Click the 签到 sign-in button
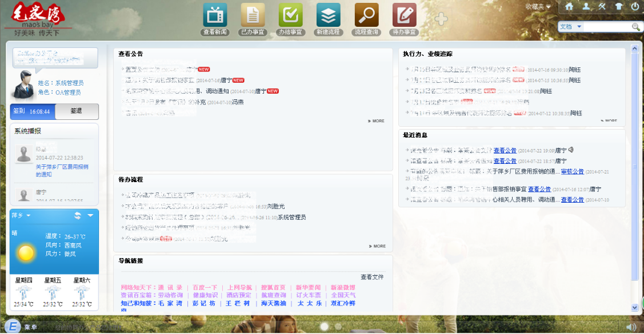This screenshot has width=644, height=334. pos(33,111)
